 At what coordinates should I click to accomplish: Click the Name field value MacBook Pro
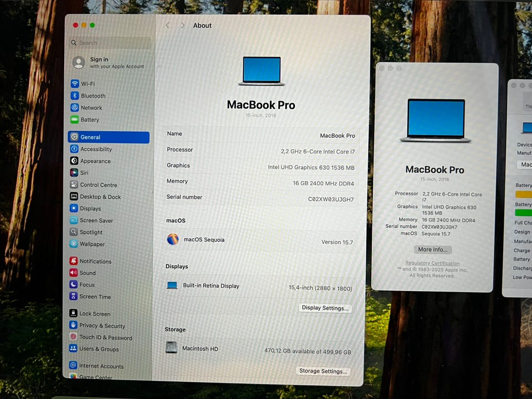(x=337, y=136)
